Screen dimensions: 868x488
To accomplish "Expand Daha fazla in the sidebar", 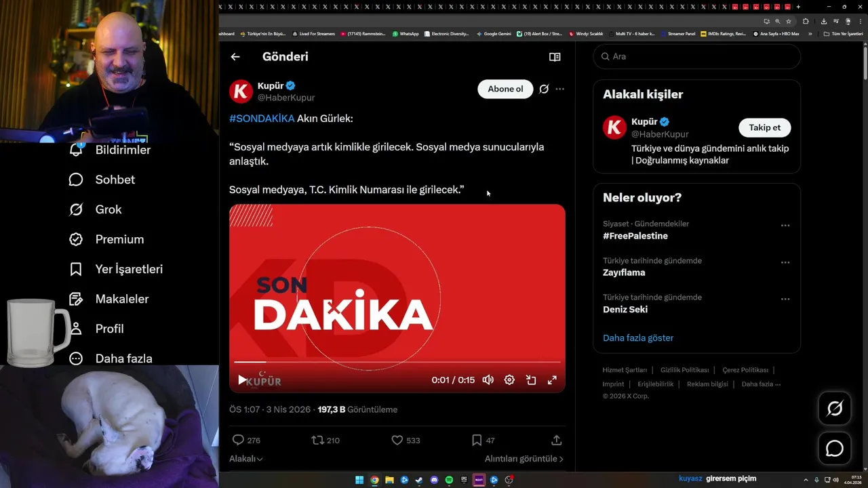I will 111,359.
